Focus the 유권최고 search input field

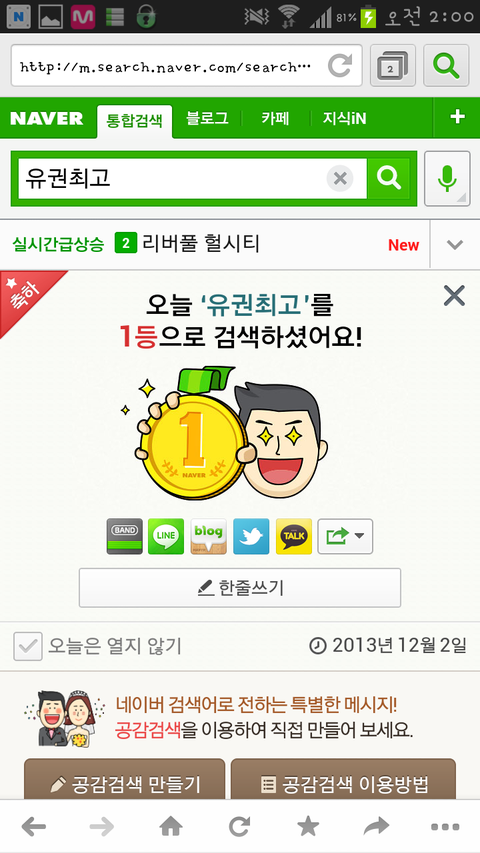[x=172, y=178]
